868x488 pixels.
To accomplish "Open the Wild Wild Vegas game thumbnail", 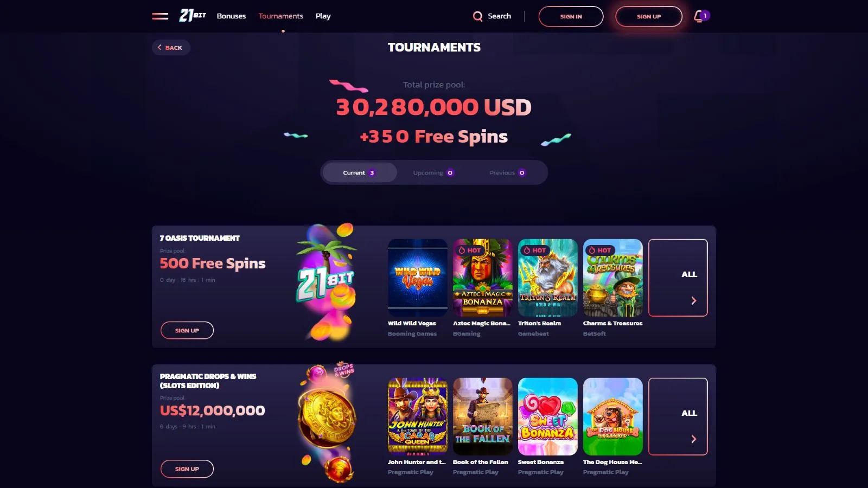I will point(418,278).
